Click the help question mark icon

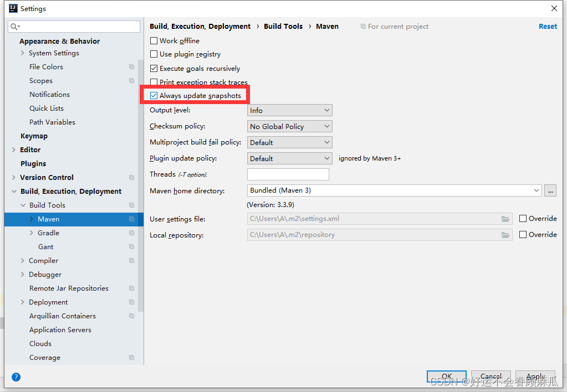pos(16,377)
